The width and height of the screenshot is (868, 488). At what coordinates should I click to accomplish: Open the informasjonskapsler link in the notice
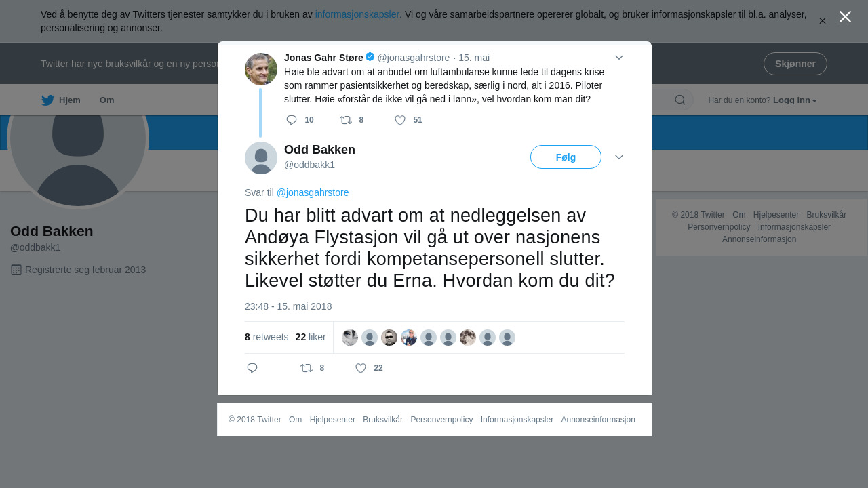357,14
